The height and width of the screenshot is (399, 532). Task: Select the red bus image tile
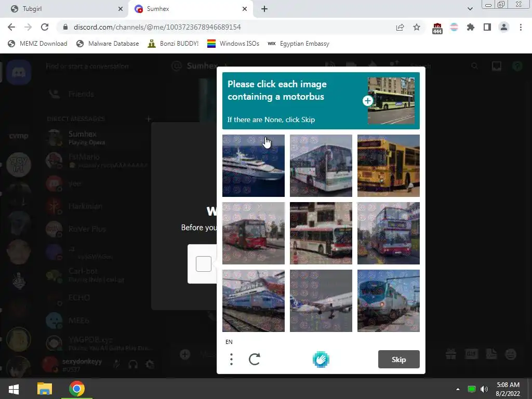point(254,233)
